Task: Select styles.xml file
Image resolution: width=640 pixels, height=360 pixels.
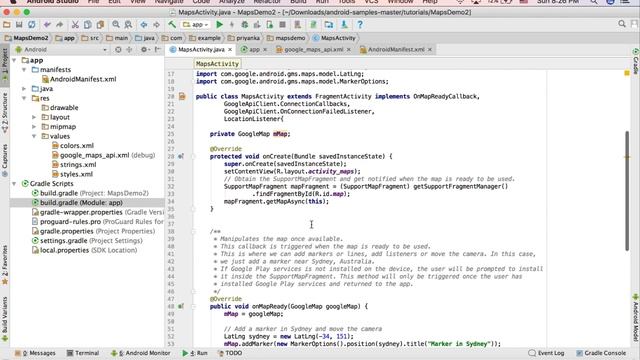Action: click(72, 174)
